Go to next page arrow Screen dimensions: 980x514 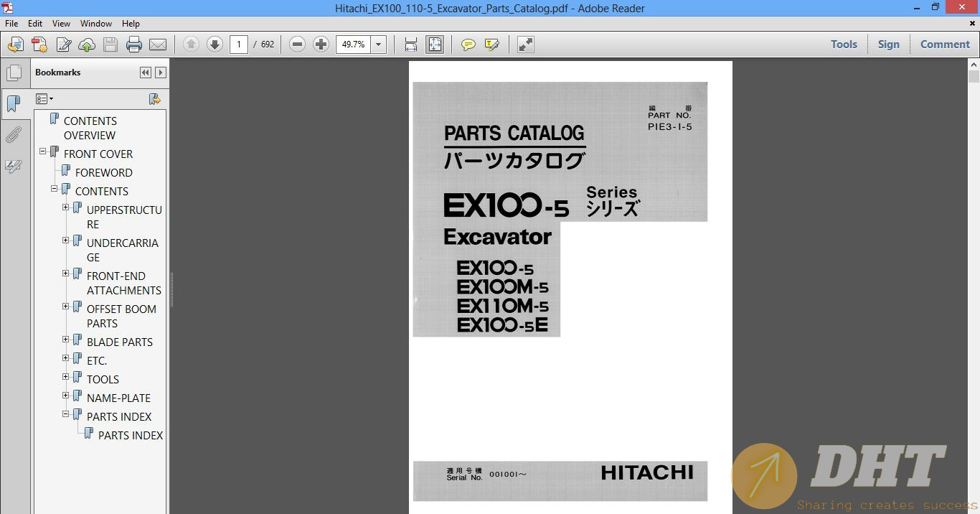pos(215,45)
